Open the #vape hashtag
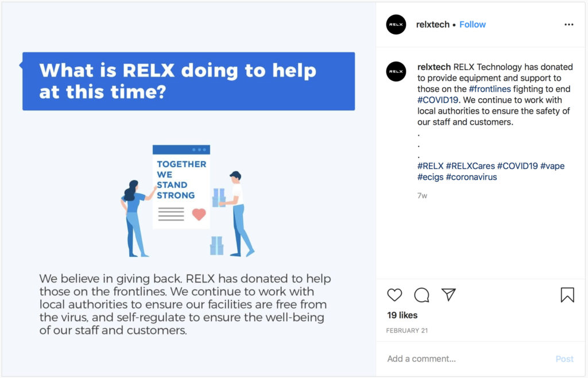588x378 pixels. click(552, 166)
